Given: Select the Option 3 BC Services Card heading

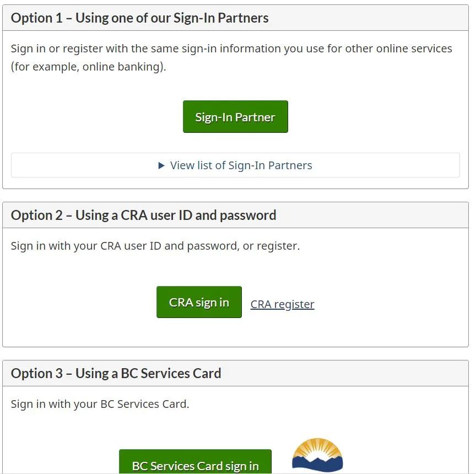Looking at the screenshot, I should coord(116,374).
